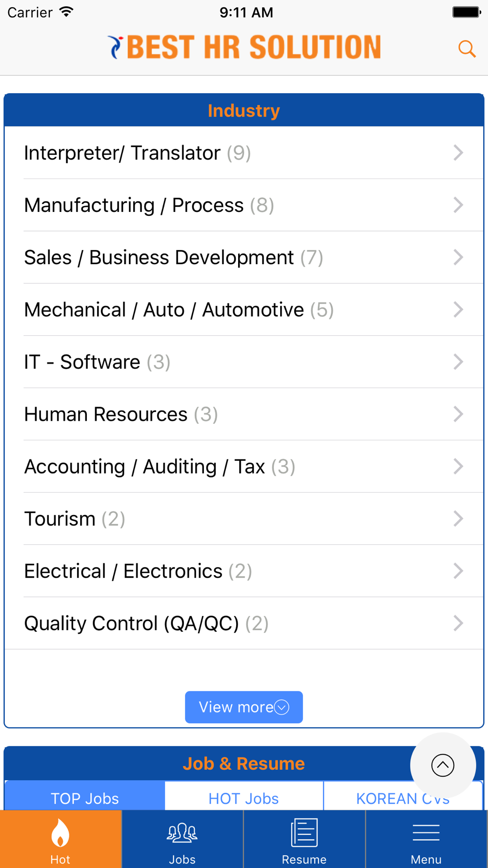Screen dimensions: 488x868
Task: Choose Quality Control (QA/QC) category
Action: (x=244, y=623)
